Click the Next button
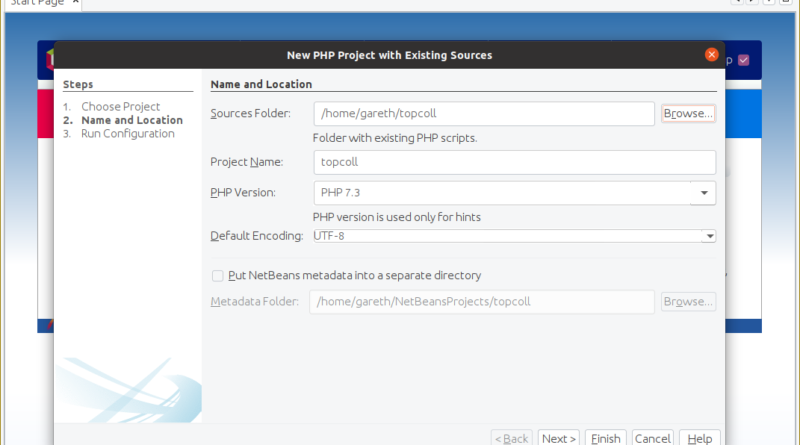The image size is (800, 445). pos(559,438)
